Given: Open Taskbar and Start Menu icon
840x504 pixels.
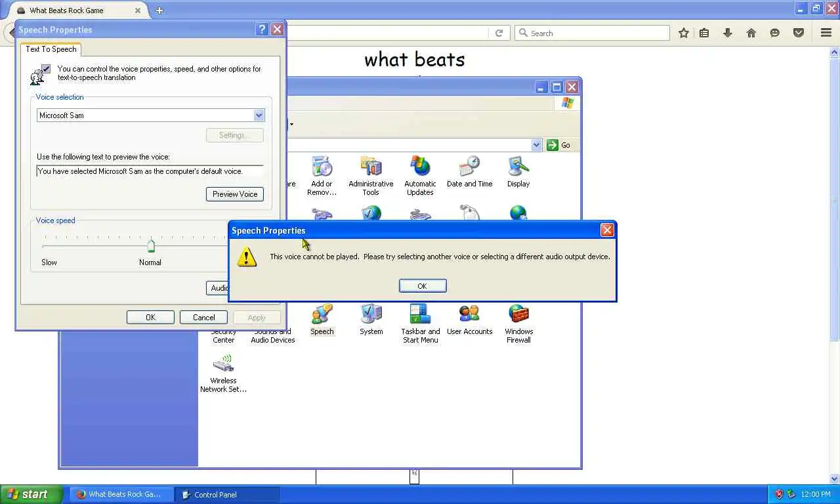Looking at the screenshot, I should click(x=421, y=323).
